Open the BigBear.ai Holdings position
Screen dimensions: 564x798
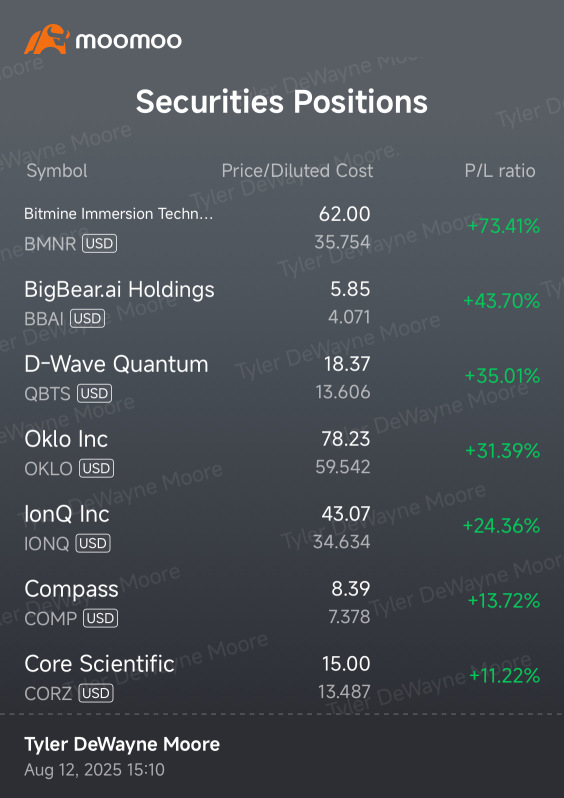282,303
